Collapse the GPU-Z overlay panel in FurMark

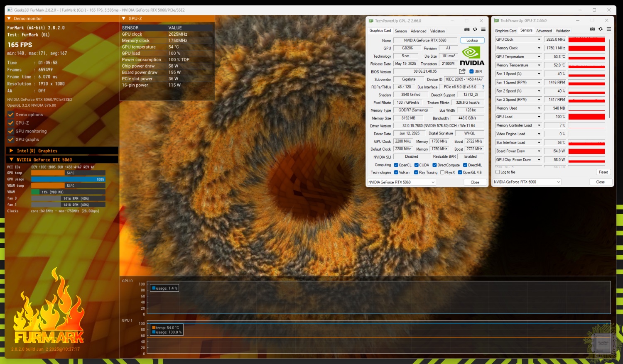point(124,18)
